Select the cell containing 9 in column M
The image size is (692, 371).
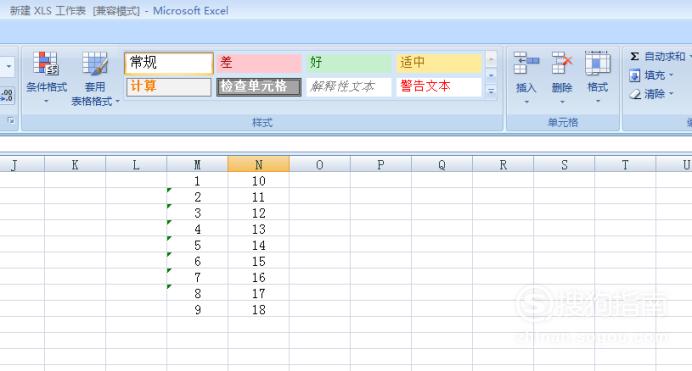pyautogui.click(x=197, y=309)
